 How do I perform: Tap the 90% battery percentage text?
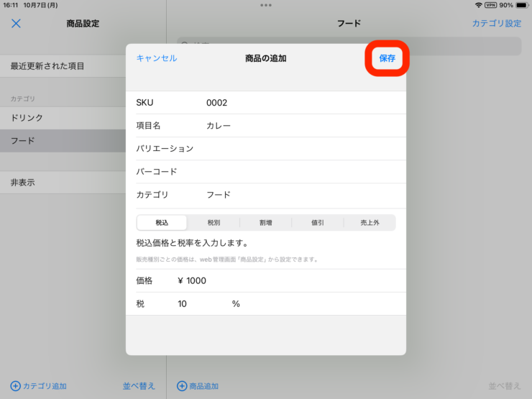(x=506, y=5)
